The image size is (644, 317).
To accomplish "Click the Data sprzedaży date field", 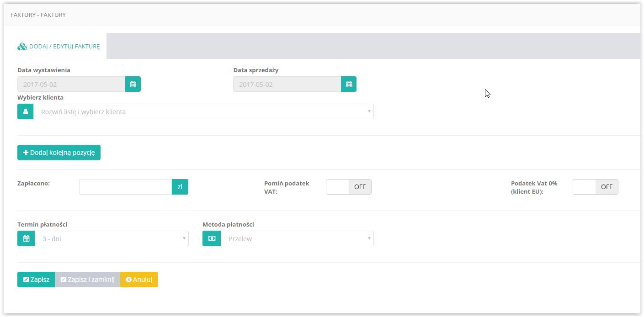I will point(287,84).
